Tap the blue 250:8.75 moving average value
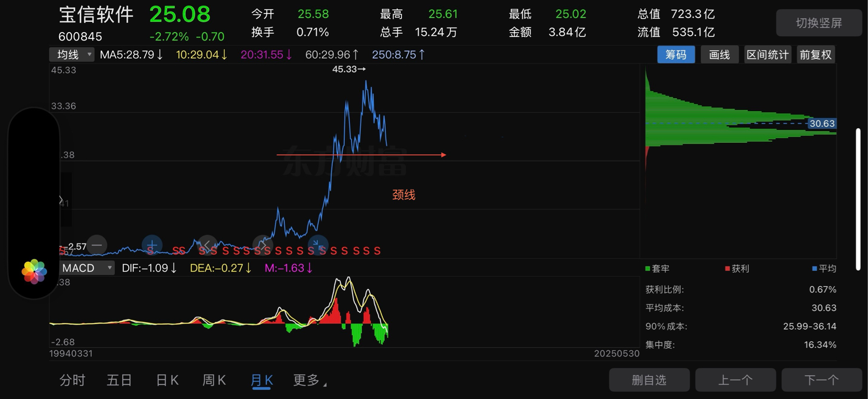This screenshot has height=399, width=868. (x=398, y=55)
